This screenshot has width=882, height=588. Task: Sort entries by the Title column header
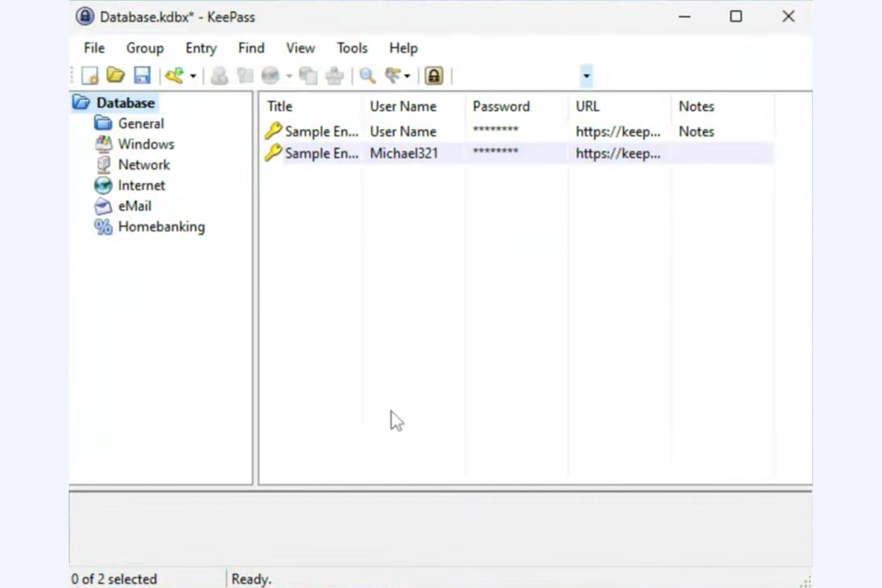(x=279, y=106)
